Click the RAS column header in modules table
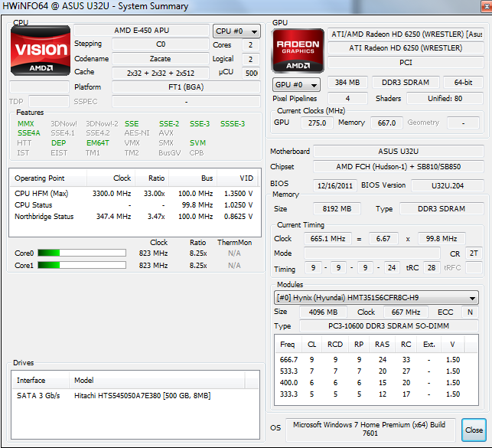492x448 pixels. [x=382, y=345]
